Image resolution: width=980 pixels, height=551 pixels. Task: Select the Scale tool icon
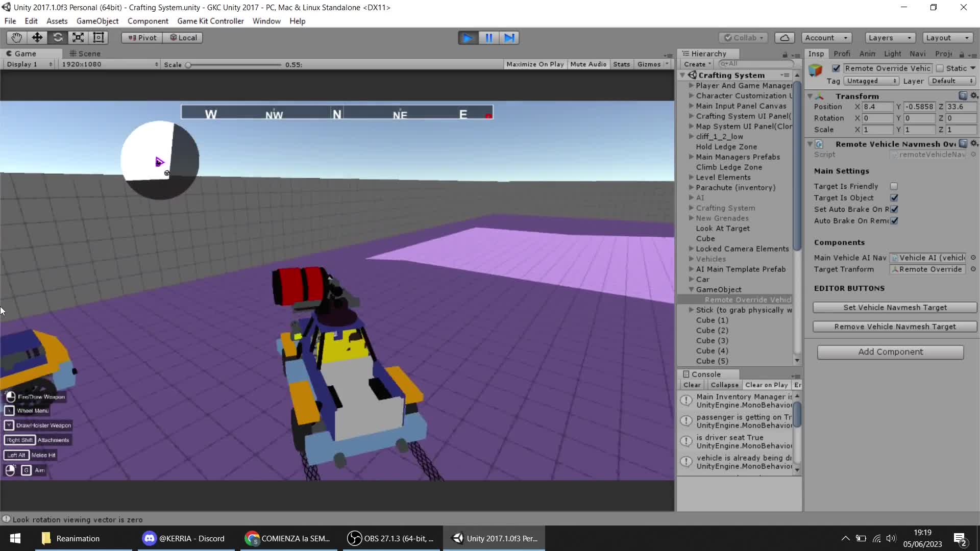(x=78, y=38)
